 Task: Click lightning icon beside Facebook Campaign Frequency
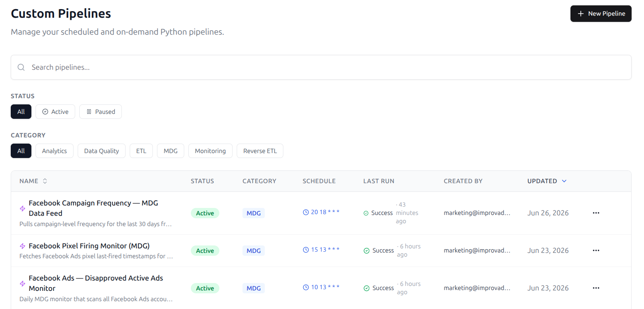23,208
